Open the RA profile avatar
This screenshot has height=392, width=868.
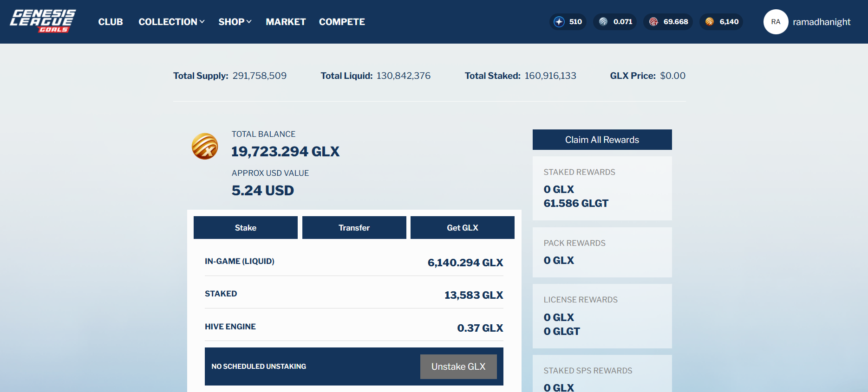coord(776,22)
